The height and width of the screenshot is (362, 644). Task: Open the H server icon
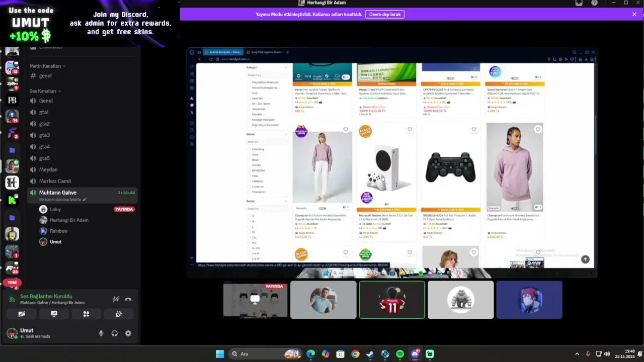point(12,183)
